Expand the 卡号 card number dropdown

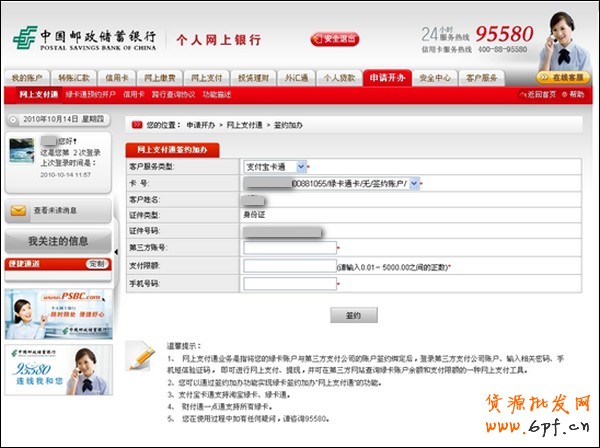(x=414, y=184)
